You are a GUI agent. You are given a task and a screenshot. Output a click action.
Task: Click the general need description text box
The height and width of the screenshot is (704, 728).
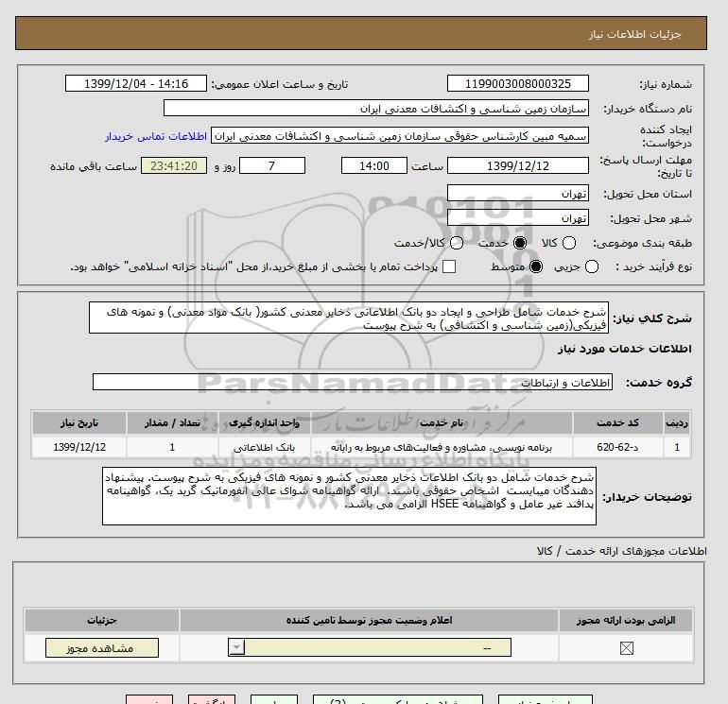click(349, 318)
